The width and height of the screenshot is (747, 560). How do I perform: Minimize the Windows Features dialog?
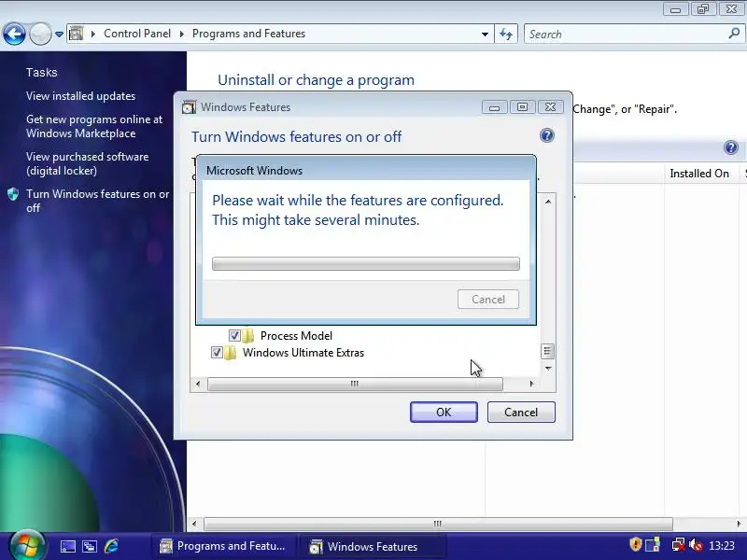[494, 107]
